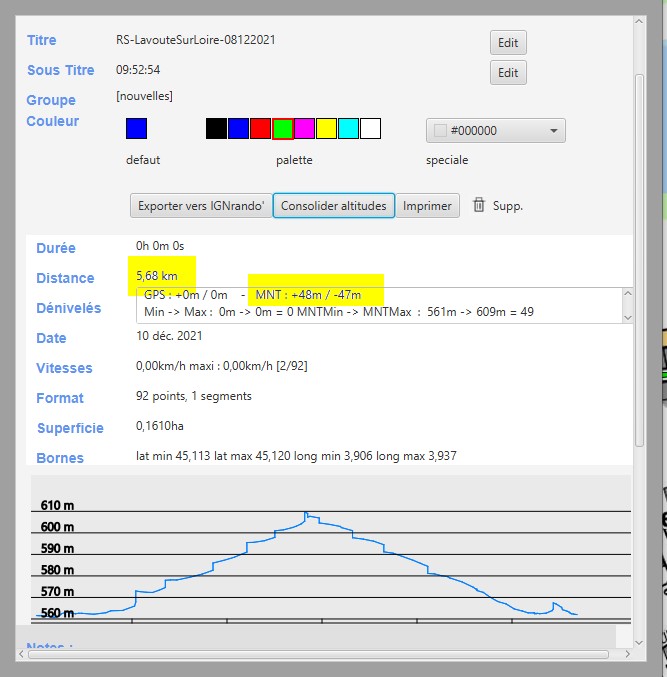The width and height of the screenshot is (667, 677).
Task: Select the default blue color swatch
Action: pyautogui.click(x=136, y=128)
